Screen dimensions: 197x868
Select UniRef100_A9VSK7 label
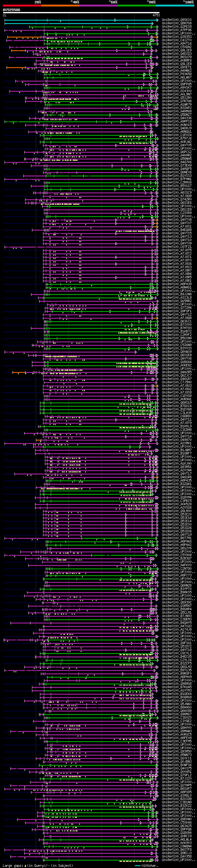(177, 88)
